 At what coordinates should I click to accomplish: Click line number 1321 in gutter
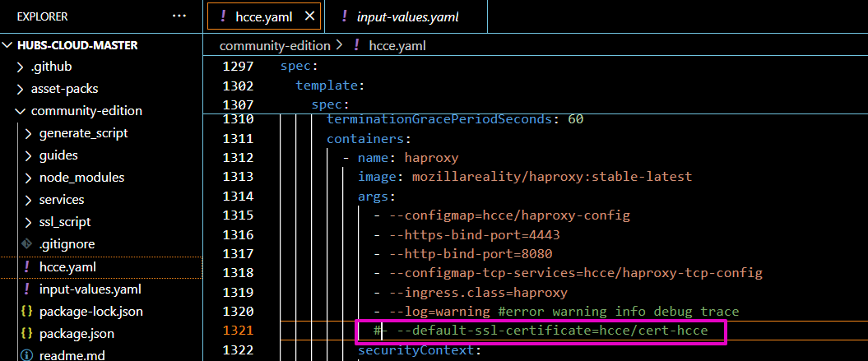pyautogui.click(x=238, y=331)
